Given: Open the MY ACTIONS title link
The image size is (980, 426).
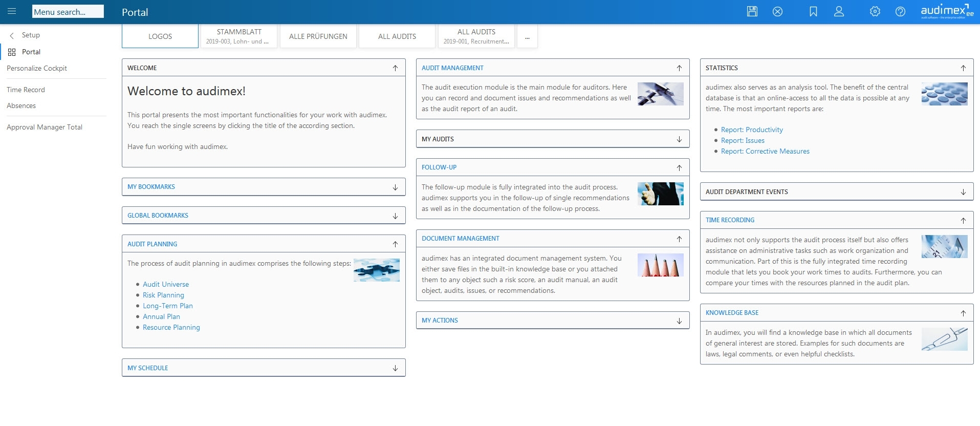Looking at the screenshot, I should coord(440,321).
